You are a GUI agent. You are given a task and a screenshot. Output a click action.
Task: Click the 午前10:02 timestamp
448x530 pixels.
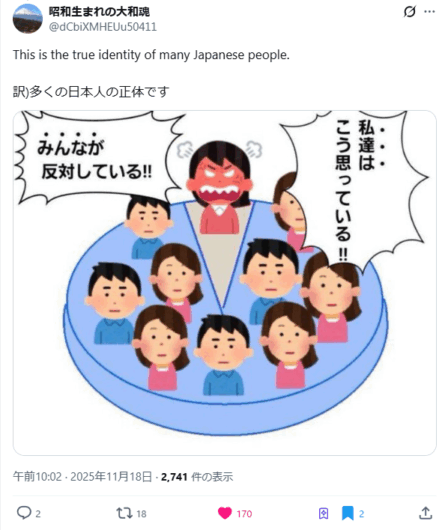(x=38, y=477)
